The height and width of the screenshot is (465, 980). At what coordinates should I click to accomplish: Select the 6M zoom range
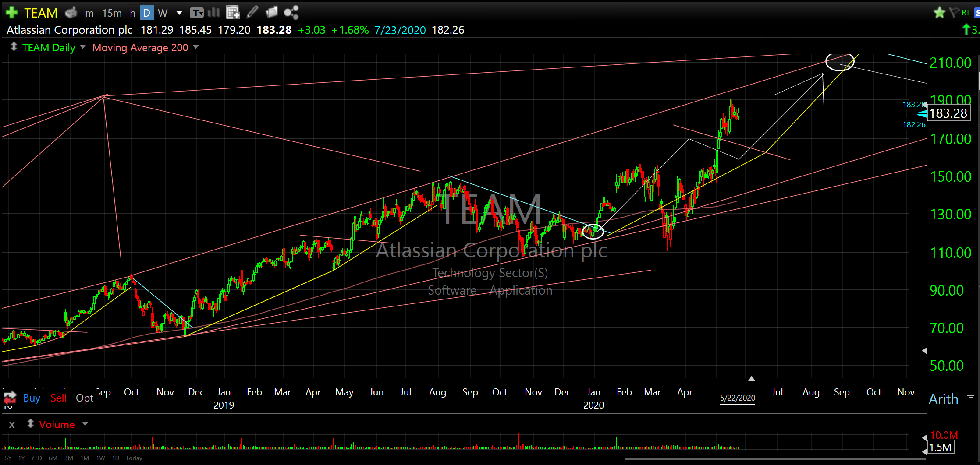point(53,458)
